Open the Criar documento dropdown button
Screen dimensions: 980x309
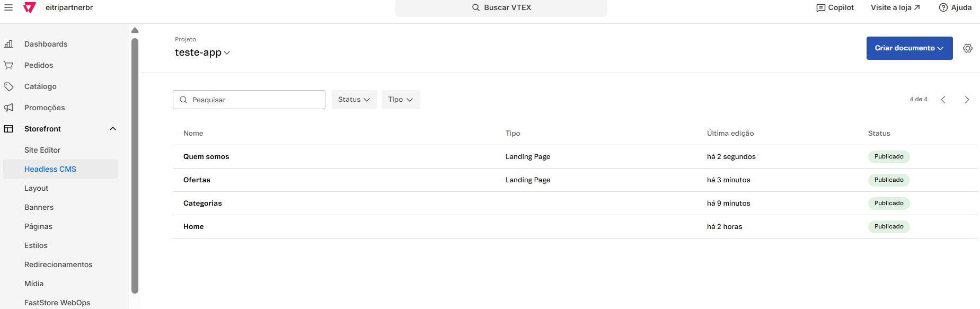[909, 48]
